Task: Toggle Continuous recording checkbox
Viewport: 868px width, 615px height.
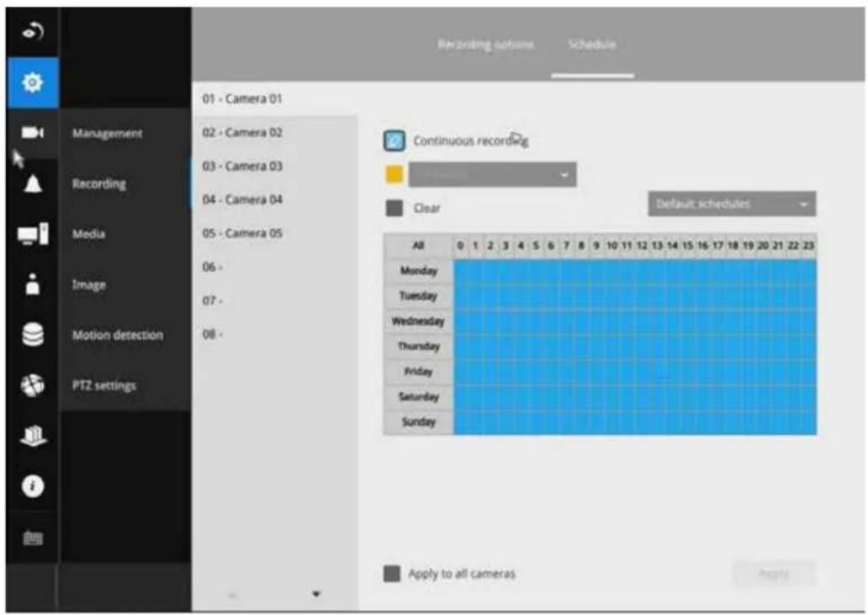Action: point(394,140)
